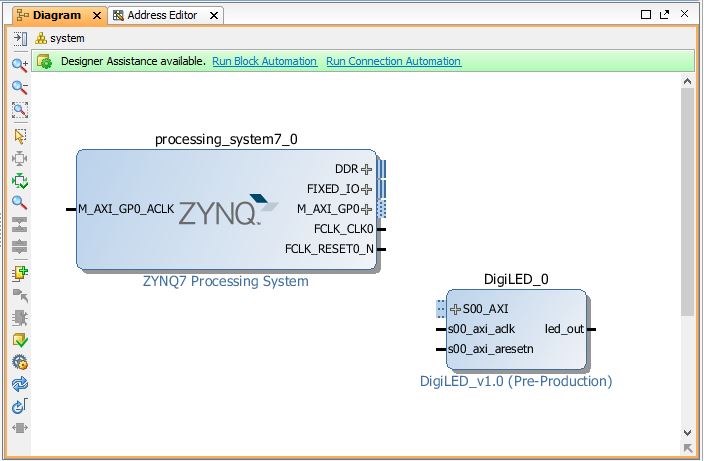Expand the DDR interface port
Screen dimensions: 704x461
pyautogui.click(x=366, y=169)
